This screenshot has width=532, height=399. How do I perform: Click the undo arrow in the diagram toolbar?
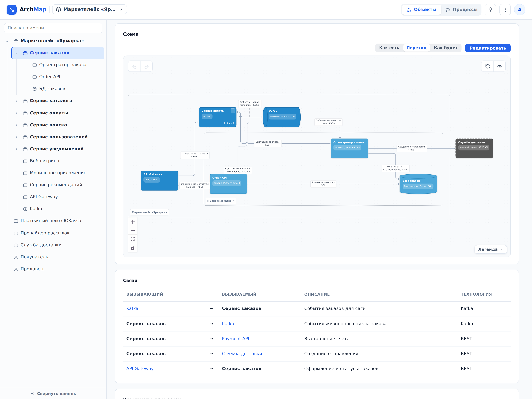click(134, 67)
